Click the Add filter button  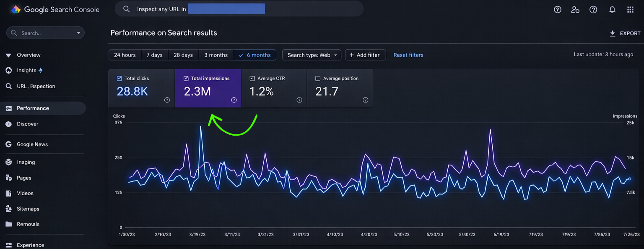point(365,55)
